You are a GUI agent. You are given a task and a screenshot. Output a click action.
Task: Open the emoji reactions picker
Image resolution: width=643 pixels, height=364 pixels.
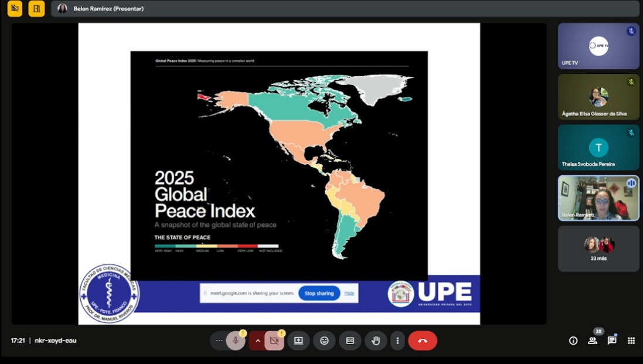tap(324, 340)
